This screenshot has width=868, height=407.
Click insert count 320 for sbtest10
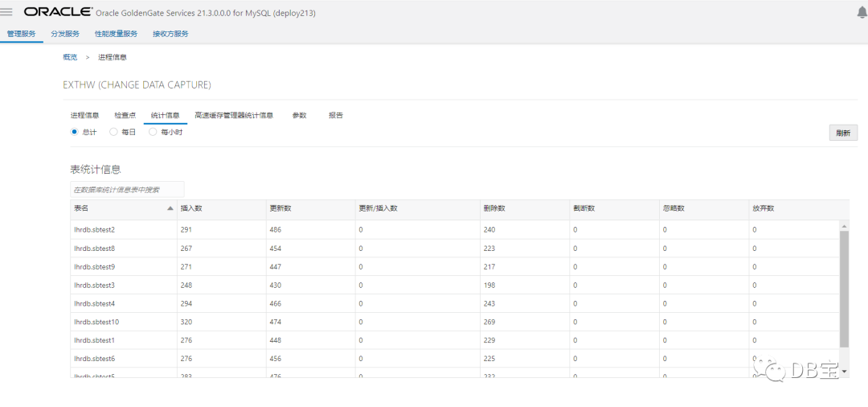186,322
